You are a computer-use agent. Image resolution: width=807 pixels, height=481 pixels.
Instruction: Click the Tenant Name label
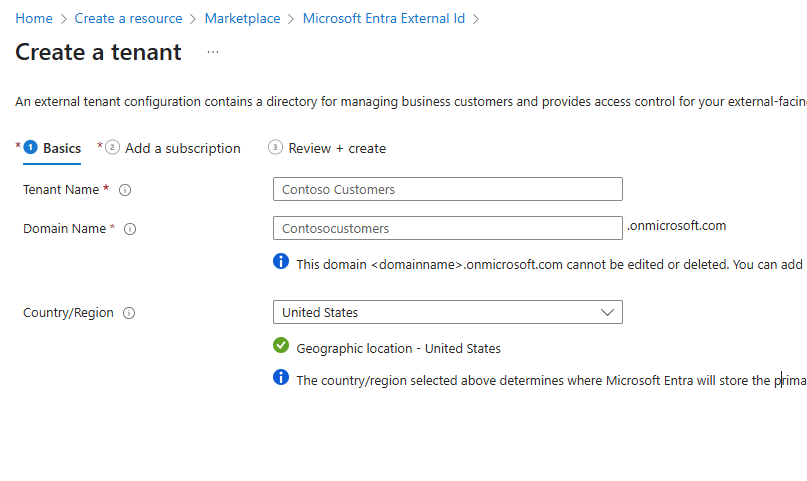coord(61,190)
